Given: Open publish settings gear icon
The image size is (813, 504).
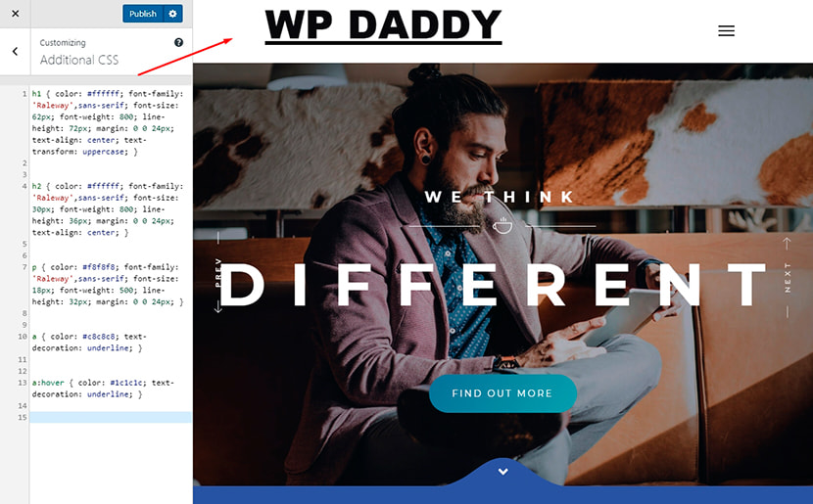Looking at the screenshot, I should coord(172,14).
